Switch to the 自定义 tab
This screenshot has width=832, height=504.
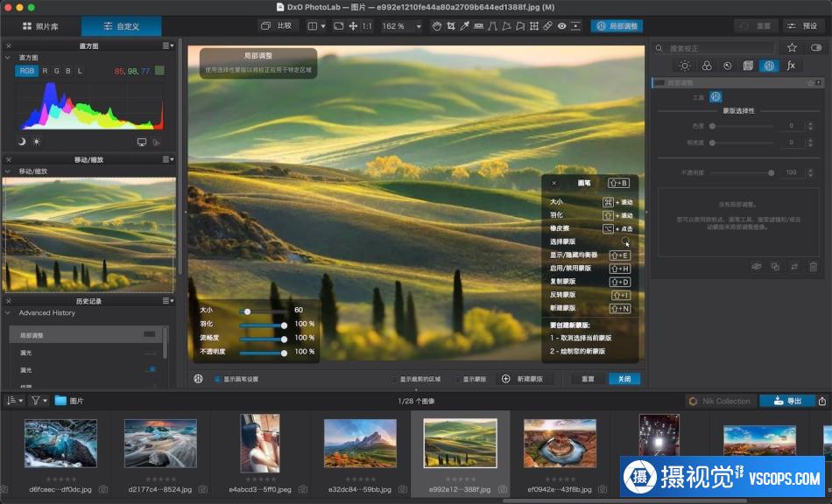[122, 26]
